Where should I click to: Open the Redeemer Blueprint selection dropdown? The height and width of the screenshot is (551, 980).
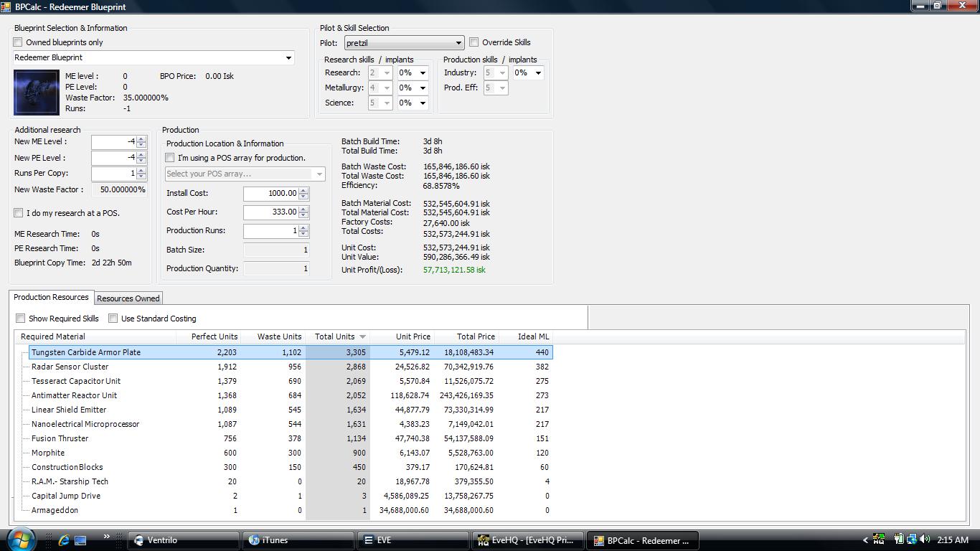click(154, 57)
